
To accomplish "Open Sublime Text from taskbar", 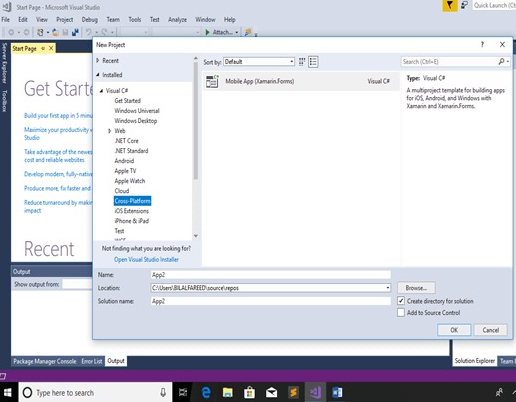I will 293,393.
